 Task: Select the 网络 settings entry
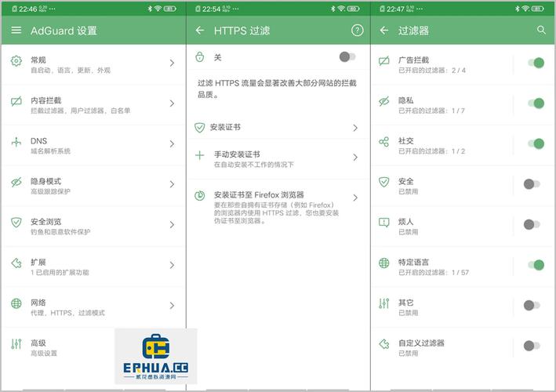click(x=93, y=307)
